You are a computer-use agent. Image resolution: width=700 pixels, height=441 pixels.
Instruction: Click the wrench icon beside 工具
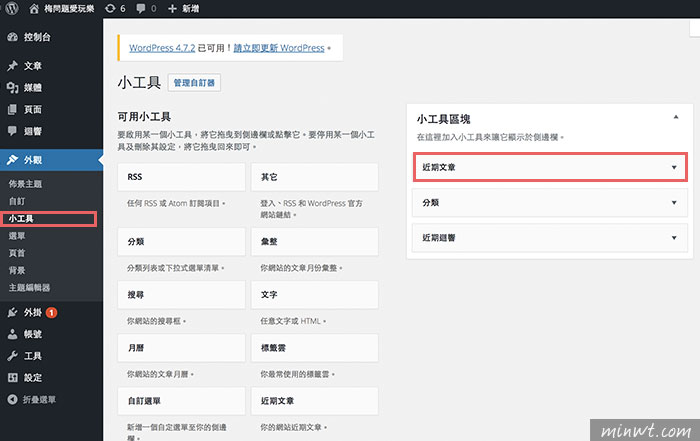click(x=12, y=356)
